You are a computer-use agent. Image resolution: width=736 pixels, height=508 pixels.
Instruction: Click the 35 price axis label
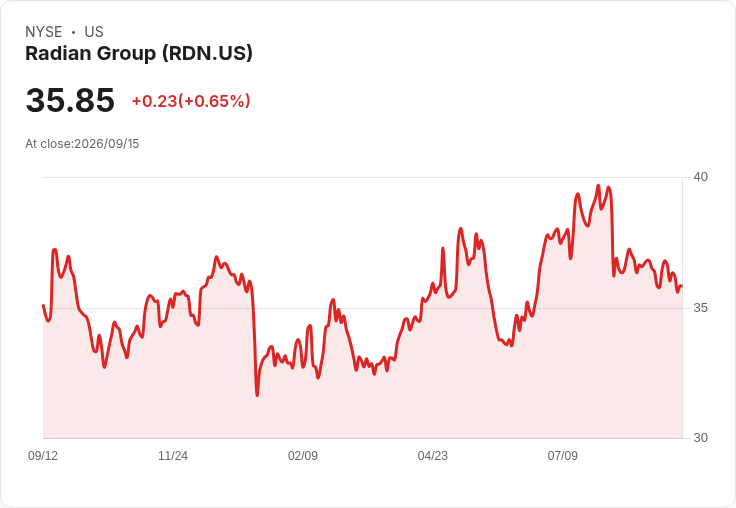click(x=700, y=308)
